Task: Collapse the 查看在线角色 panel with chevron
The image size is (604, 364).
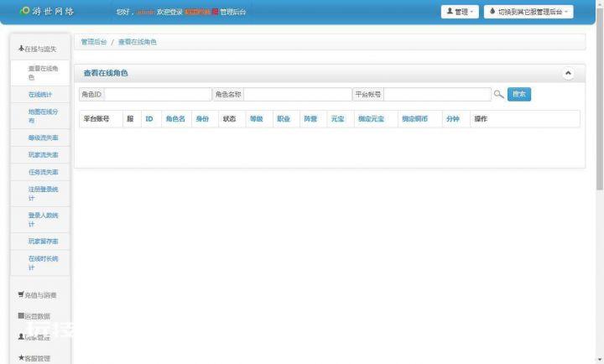Action: [568, 74]
